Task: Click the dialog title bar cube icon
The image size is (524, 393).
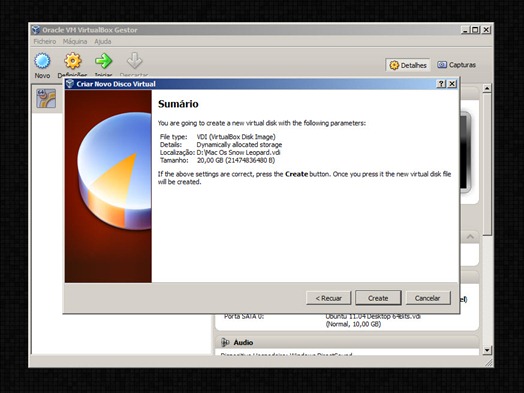Action: click(70, 84)
